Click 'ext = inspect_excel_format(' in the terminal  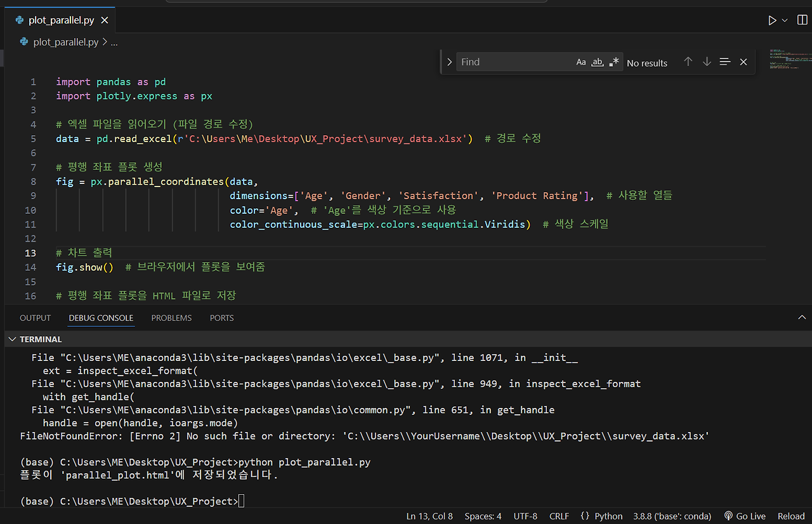121,370
